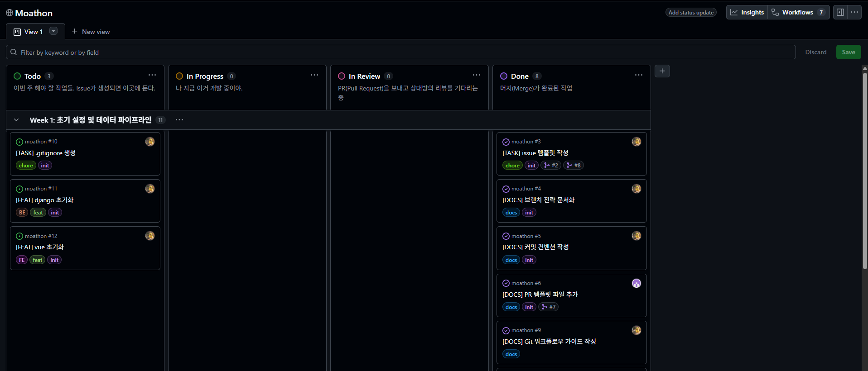This screenshot has height=371, width=868.
Task: Open the Week 1 group options menu
Action: [x=179, y=120]
